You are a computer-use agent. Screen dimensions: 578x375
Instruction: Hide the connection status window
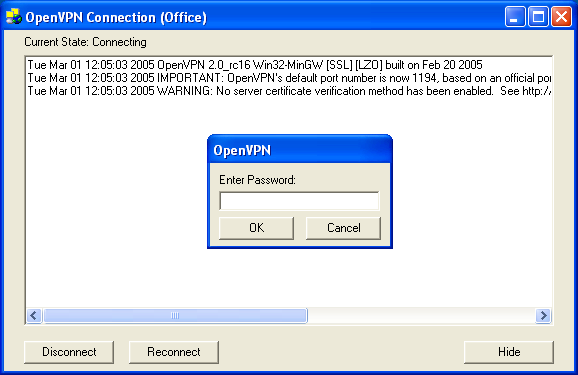point(509,352)
